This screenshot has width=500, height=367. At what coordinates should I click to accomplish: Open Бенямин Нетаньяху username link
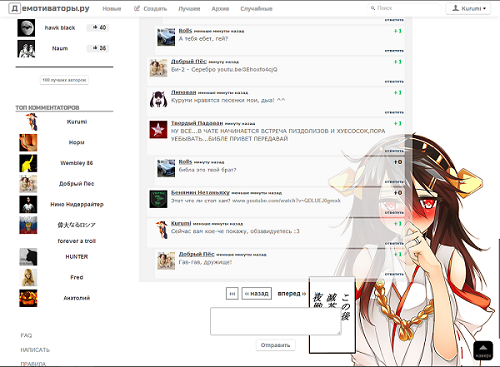click(200, 192)
